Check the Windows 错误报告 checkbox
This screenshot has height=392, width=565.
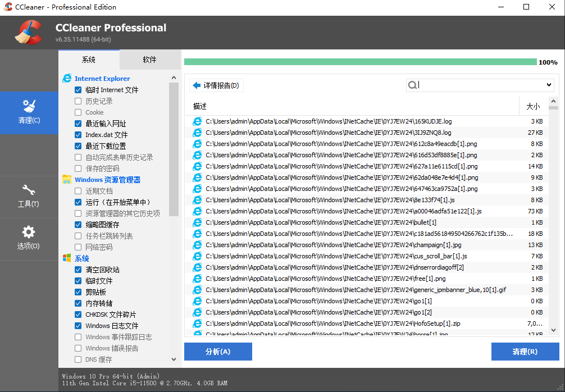[x=78, y=348]
